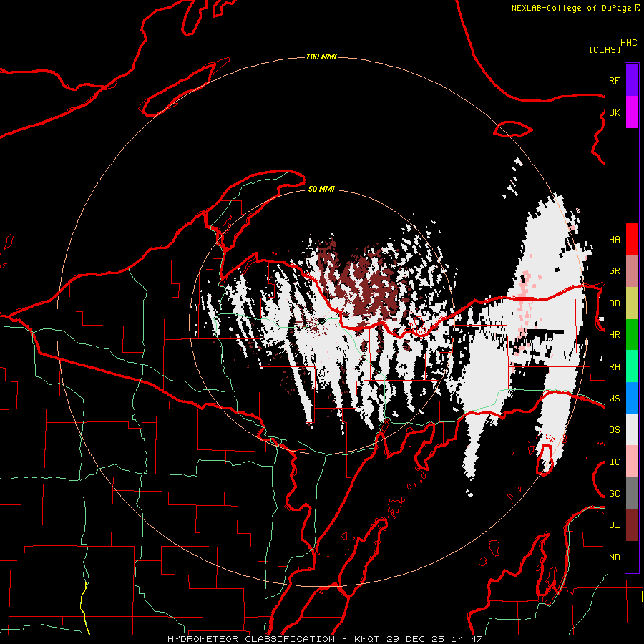The height and width of the screenshot is (644, 644).
Task: Click the GR legend label
Action: [614, 271]
